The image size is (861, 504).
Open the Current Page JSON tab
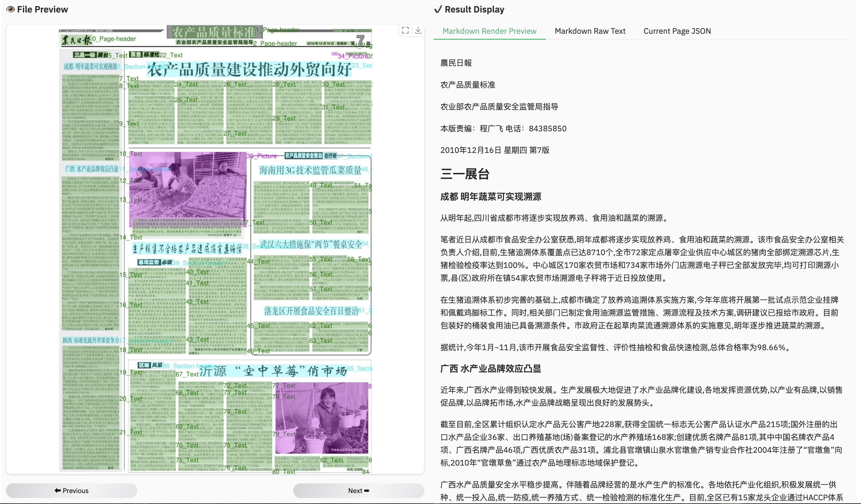(677, 31)
